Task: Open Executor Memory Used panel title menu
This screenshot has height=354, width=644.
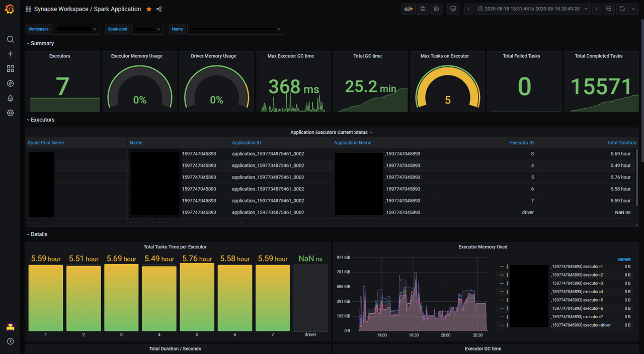Action: click(x=483, y=247)
